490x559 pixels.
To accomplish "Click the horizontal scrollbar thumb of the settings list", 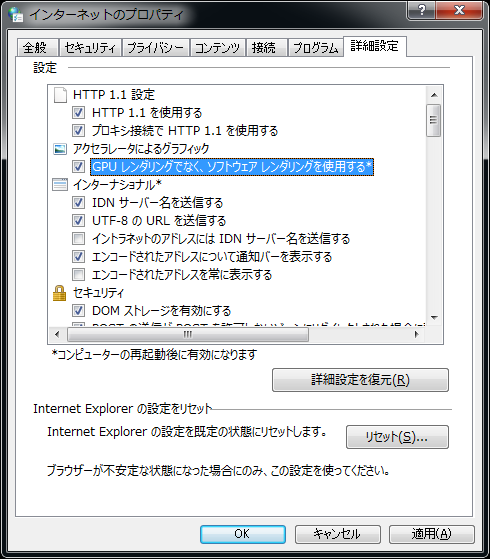I will [x=188, y=334].
